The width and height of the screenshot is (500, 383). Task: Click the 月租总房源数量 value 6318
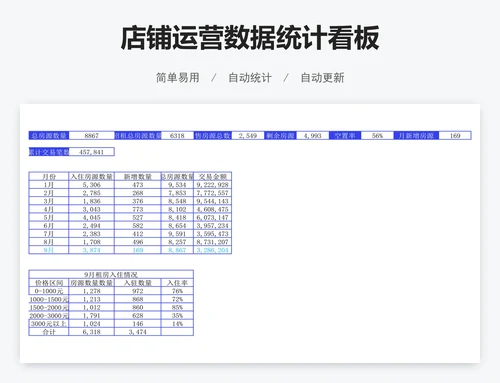click(x=177, y=136)
